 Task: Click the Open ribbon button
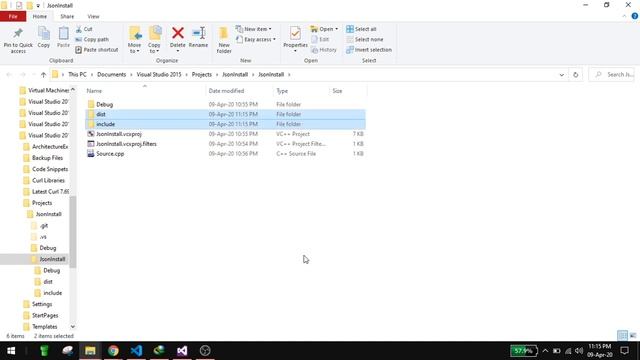click(324, 29)
